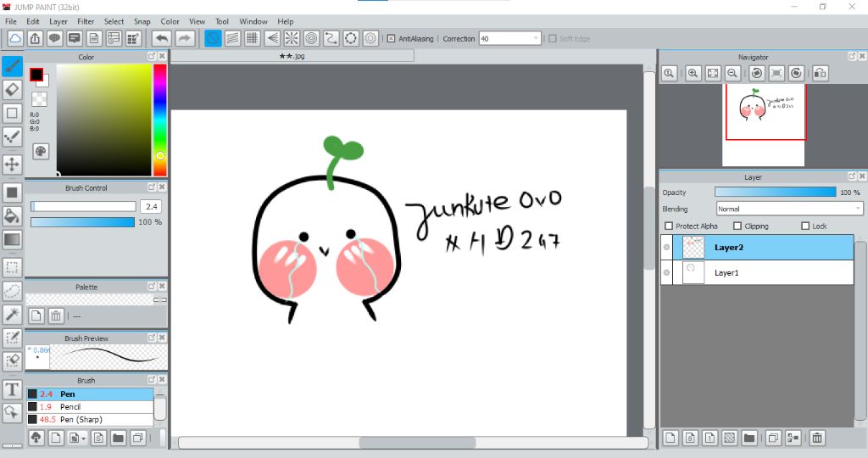Screen dimensions: 868x458
Task: Select the Text tool
Action: tap(12, 389)
